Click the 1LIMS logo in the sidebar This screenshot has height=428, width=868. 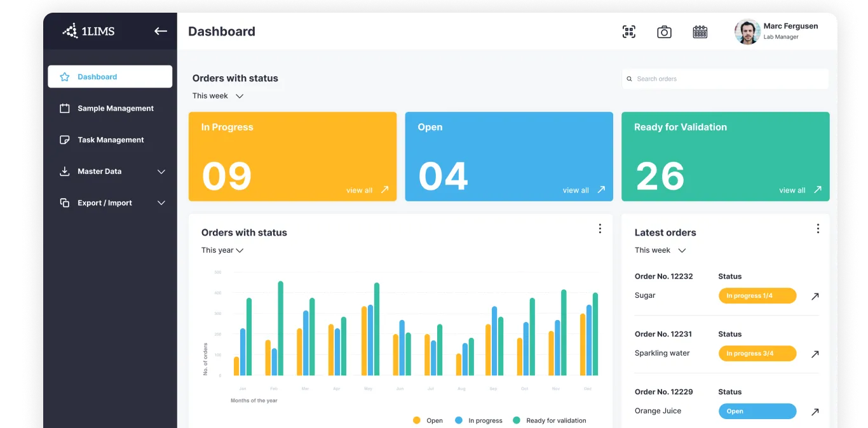(x=89, y=30)
